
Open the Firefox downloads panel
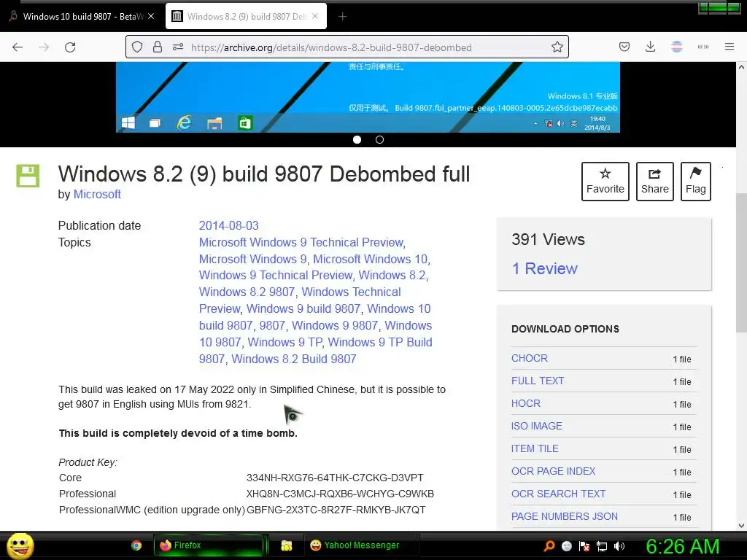click(x=650, y=47)
